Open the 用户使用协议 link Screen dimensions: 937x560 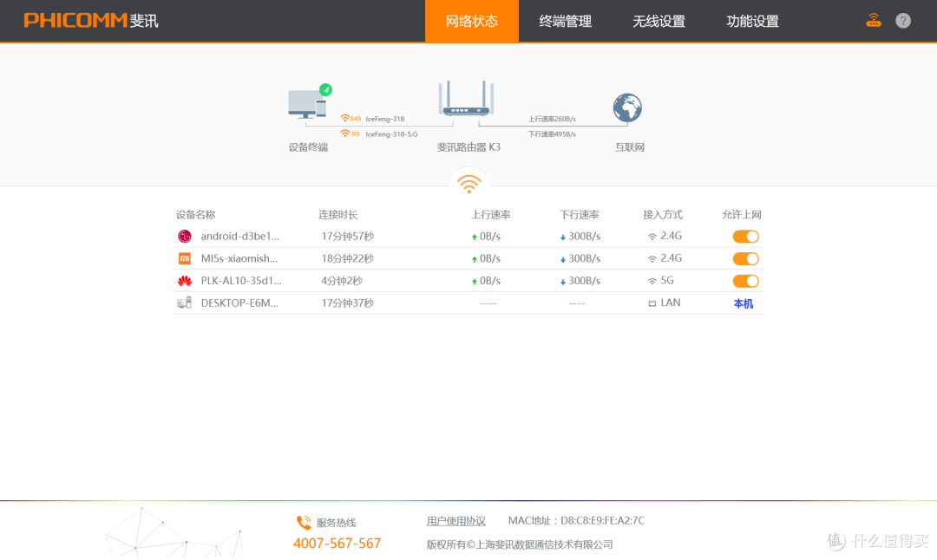coord(456,520)
